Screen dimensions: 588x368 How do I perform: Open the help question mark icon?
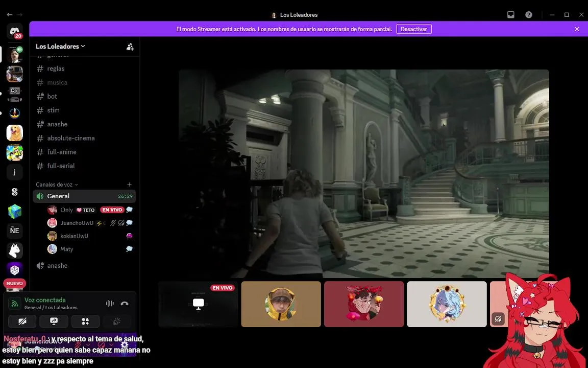click(529, 15)
